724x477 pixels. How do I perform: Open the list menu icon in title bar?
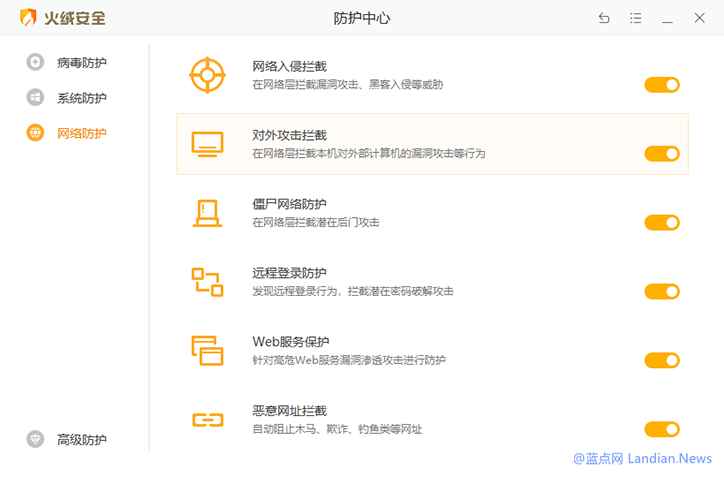[636, 18]
